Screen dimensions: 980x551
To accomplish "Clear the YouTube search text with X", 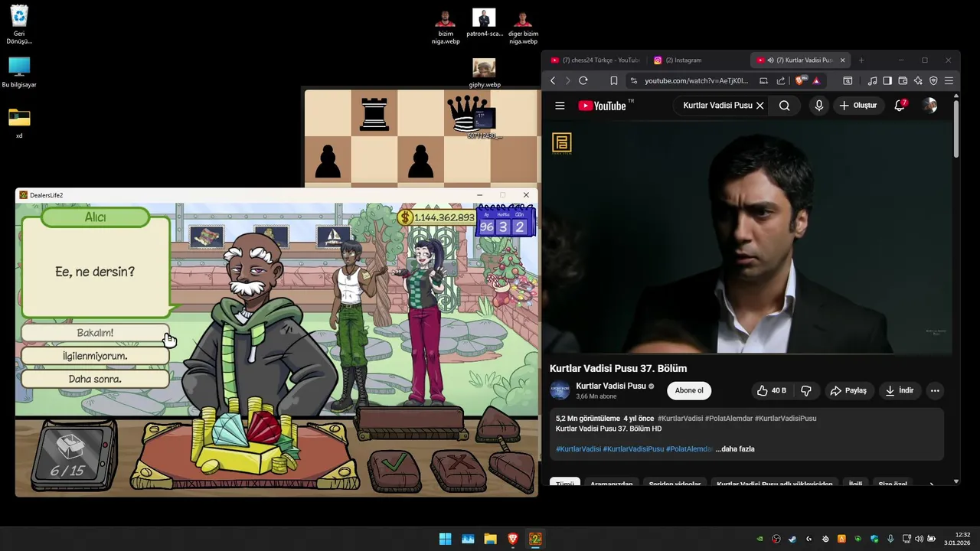I will click(x=759, y=106).
